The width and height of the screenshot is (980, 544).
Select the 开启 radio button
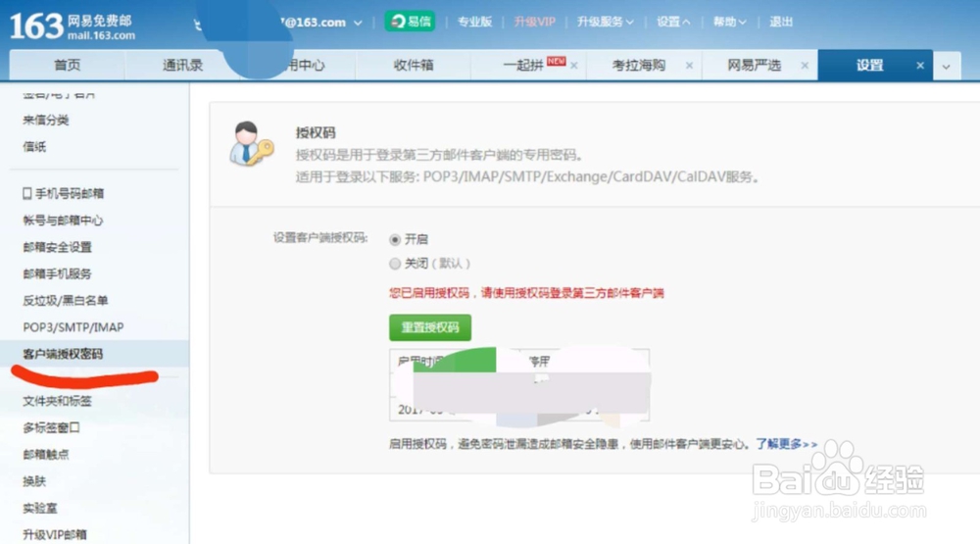[394, 239]
